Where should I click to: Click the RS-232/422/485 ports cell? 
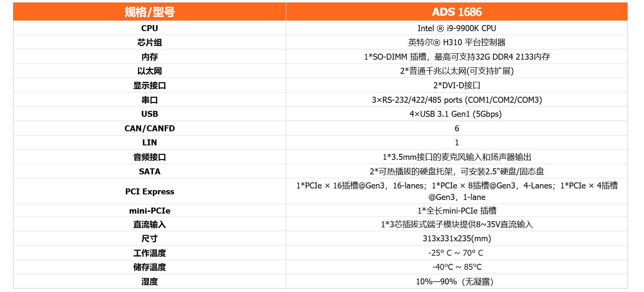[457, 100]
